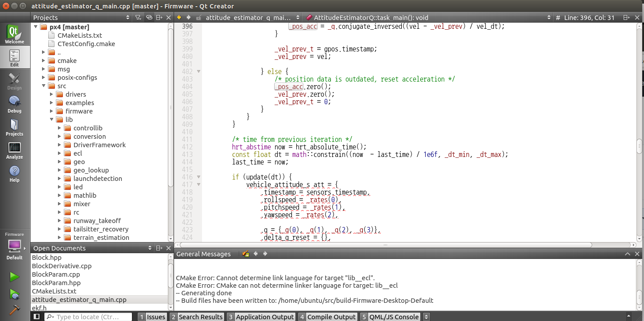644x321 pixels.
Task: Collapse the src folder
Action: 43,86
